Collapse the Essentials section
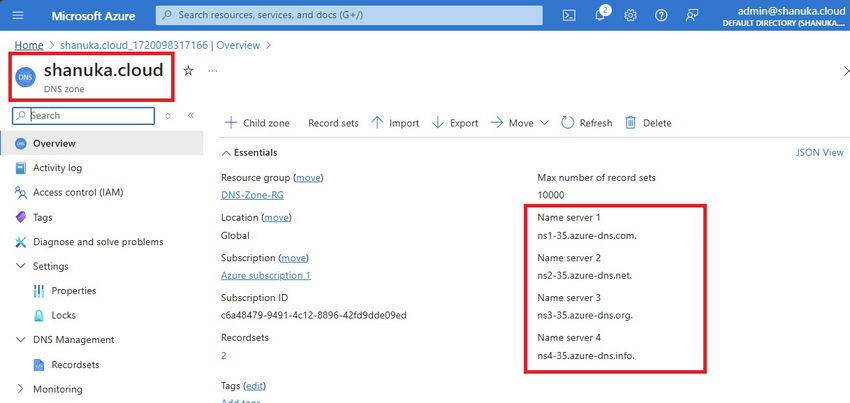 click(226, 153)
